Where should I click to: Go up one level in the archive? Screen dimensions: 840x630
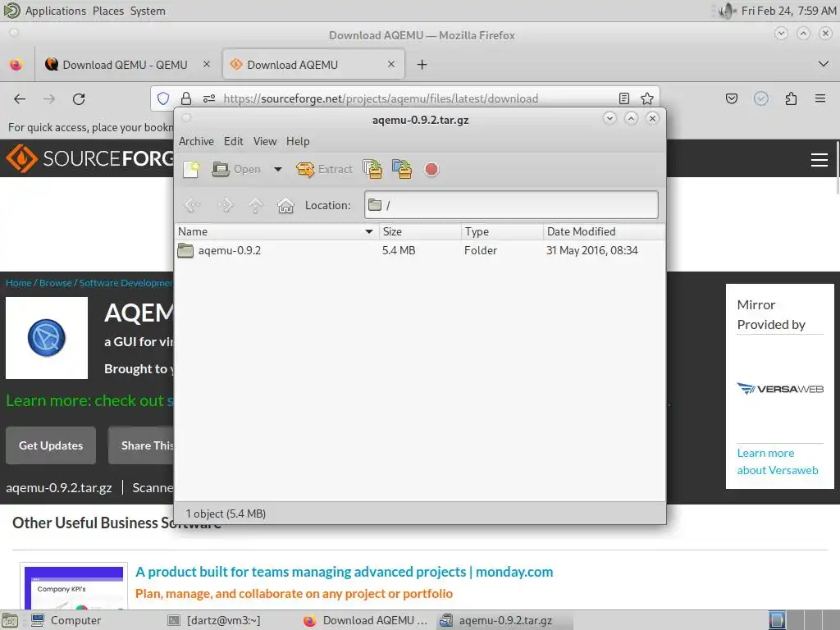click(256, 205)
